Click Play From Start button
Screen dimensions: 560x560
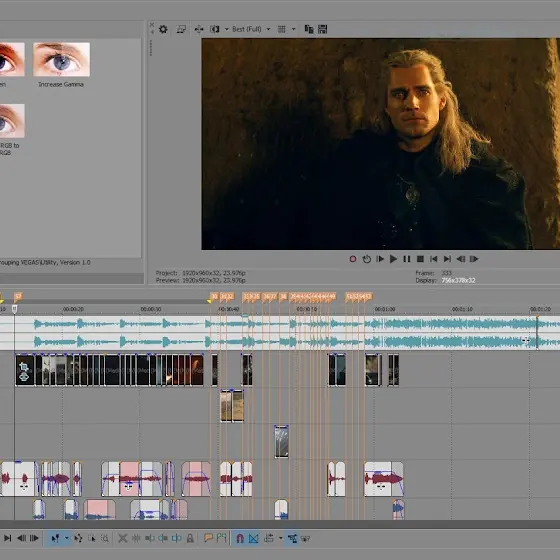point(380,259)
